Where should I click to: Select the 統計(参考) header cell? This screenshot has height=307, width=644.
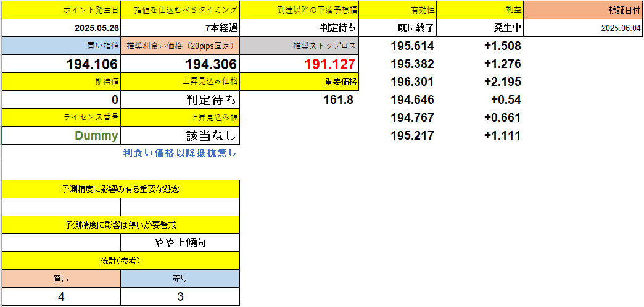[x=121, y=261]
